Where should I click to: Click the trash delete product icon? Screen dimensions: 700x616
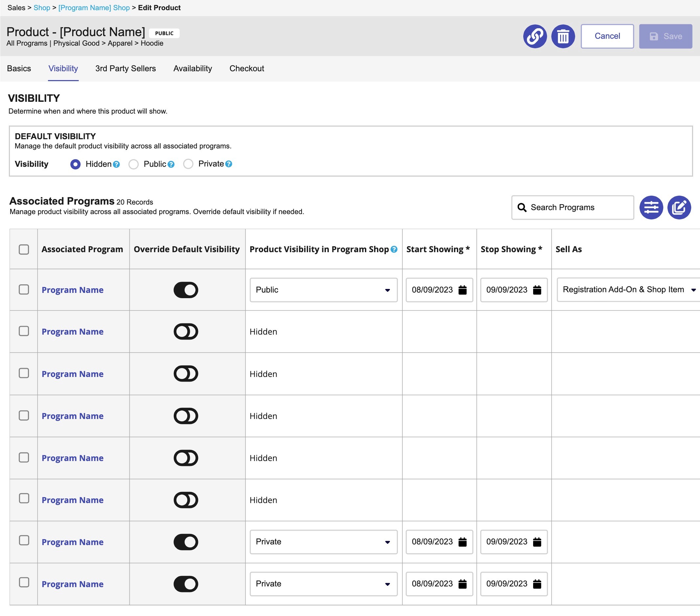[x=563, y=36]
